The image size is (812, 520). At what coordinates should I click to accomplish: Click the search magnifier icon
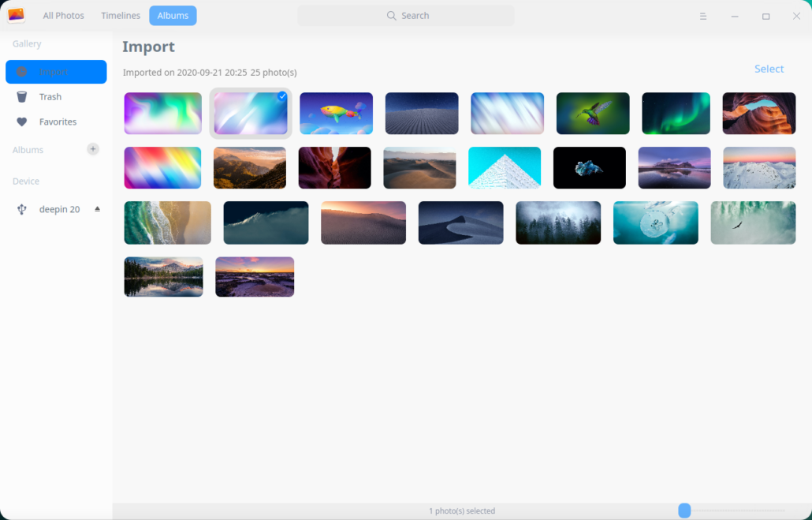[x=391, y=16]
